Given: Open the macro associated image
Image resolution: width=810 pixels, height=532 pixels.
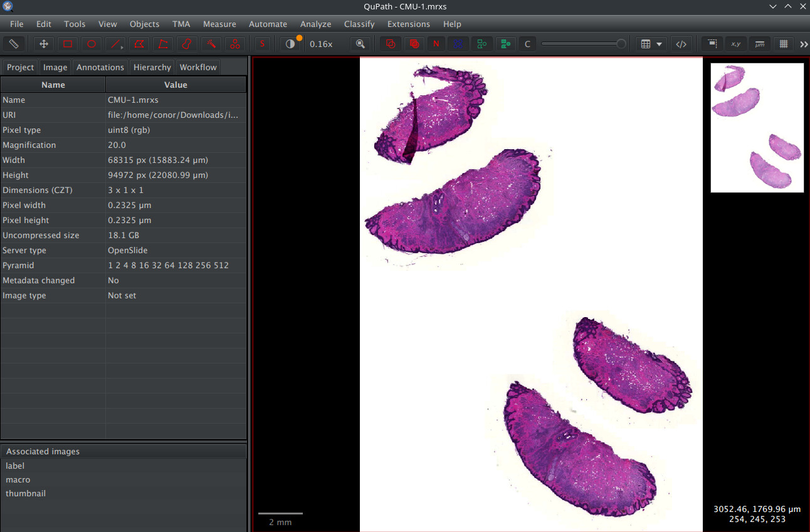Looking at the screenshot, I should [18, 479].
